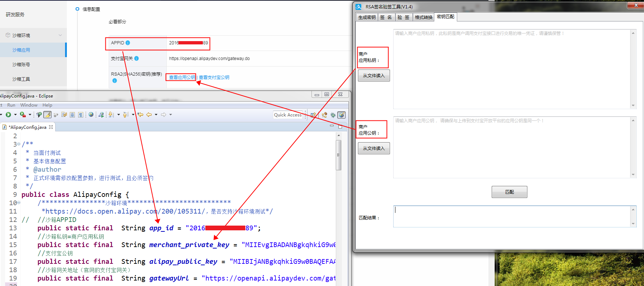Open Previous Annotation dropdown arrow

click(x=133, y=115)
